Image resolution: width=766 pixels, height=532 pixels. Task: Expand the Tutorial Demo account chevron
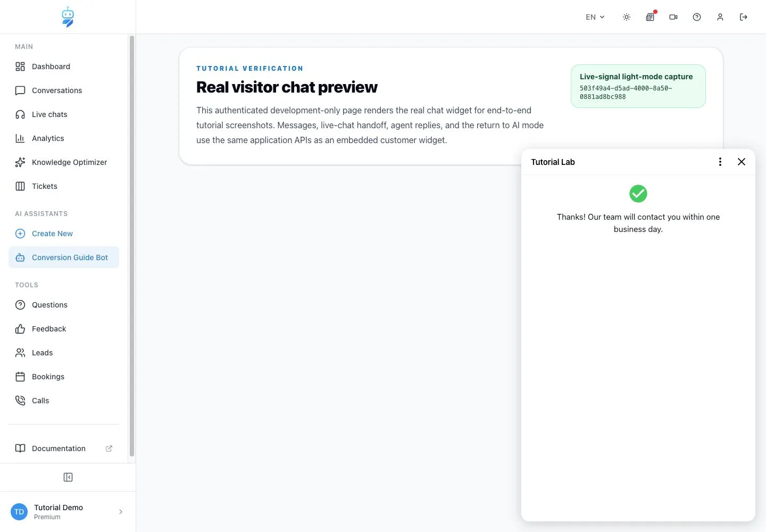point(121,512)
